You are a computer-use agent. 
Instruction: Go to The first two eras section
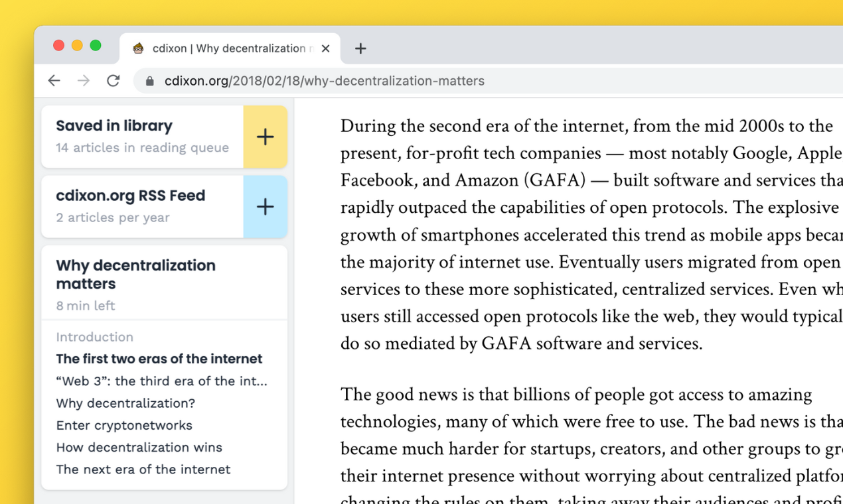(159, 359)
